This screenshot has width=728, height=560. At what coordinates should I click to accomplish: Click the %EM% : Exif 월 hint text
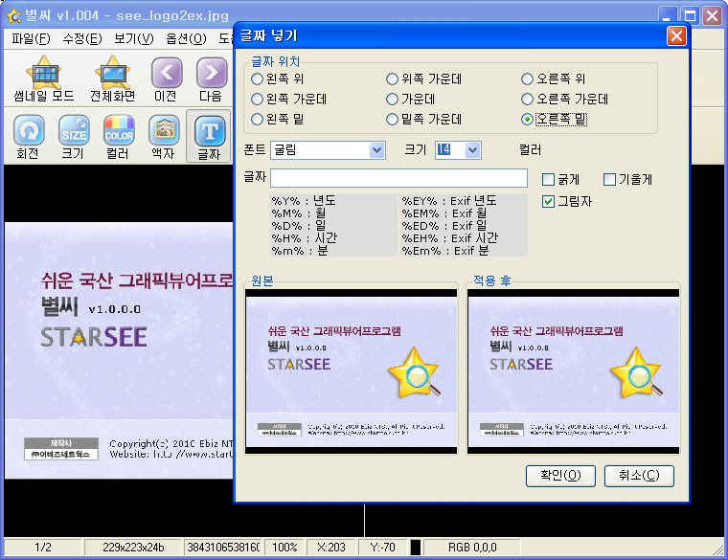(444, 213)
